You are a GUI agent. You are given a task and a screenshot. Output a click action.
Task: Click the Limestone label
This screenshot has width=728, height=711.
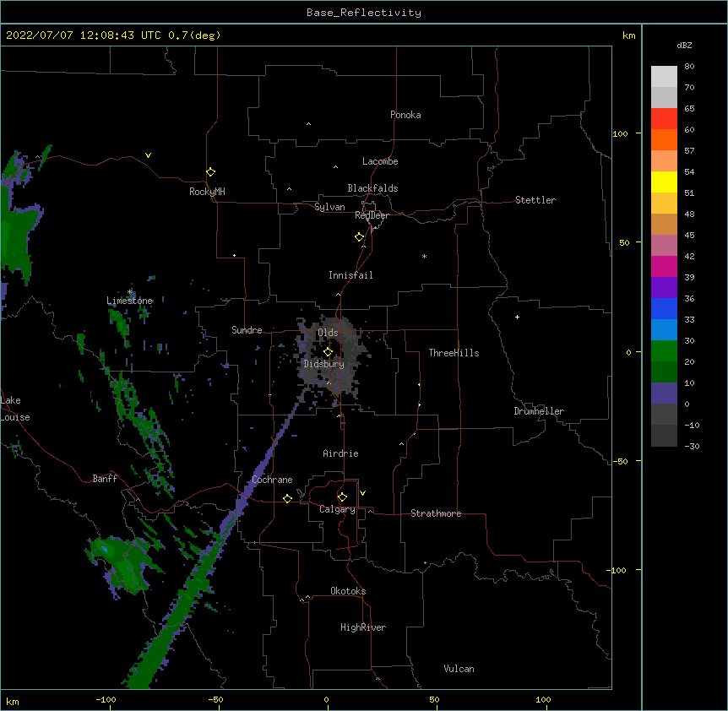pos(129,301)
